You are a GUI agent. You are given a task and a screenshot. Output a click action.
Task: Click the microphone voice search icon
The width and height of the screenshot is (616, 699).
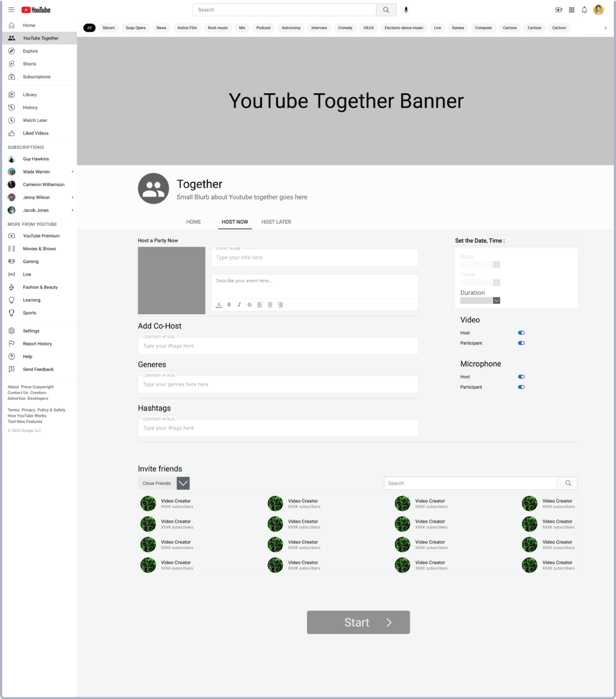pos(406,10)
